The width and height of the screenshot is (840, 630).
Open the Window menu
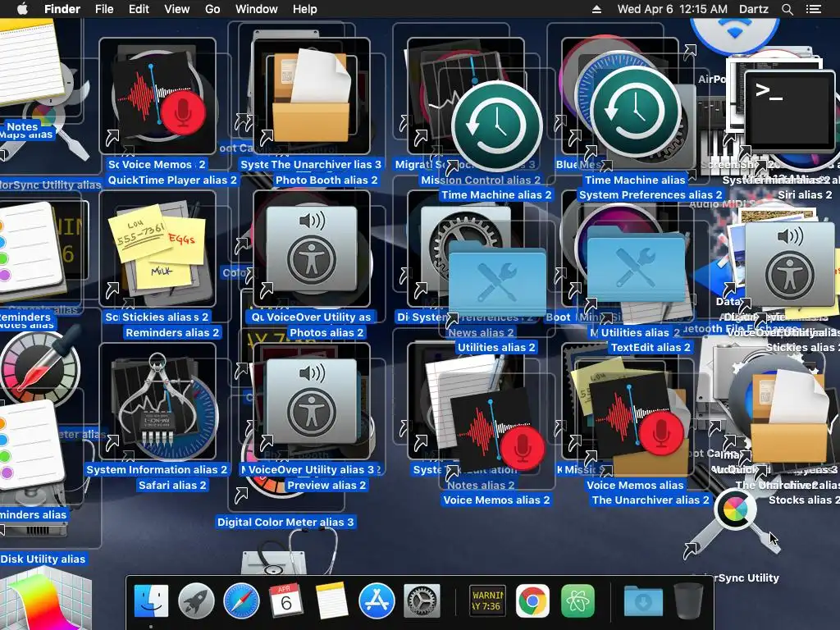[x=257, y=9]
